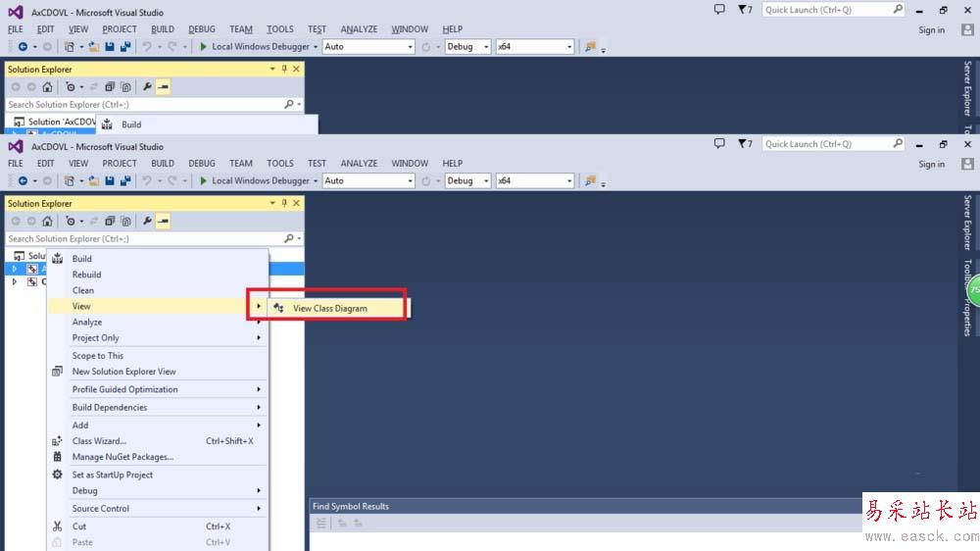Expand the second project node in lower tree
Image resolution: width=980 pixels, height=551 pixels.
click(x=15, y=282)
